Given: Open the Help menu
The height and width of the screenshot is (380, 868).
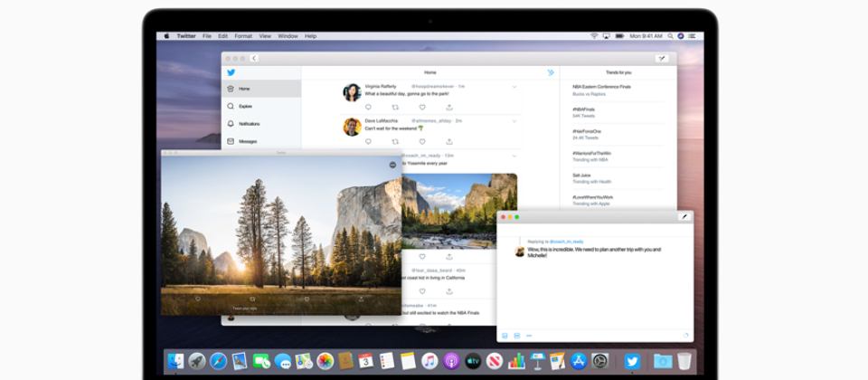Looking at the screenshot, I should (310, 36).
